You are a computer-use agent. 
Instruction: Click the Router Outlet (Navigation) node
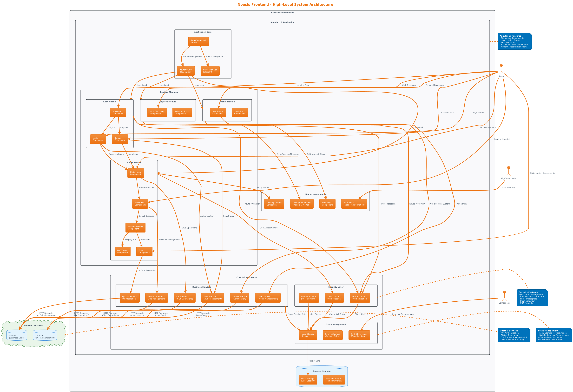186,71
